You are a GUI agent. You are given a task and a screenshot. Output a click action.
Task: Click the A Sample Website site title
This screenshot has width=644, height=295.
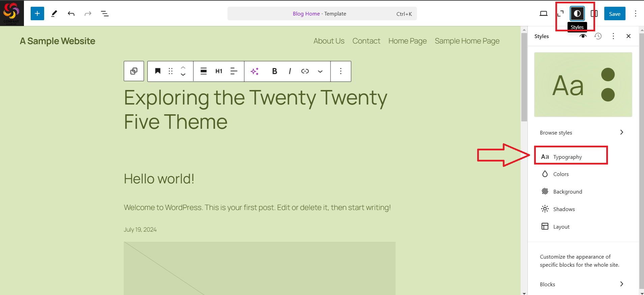click(x=58, y=41)
